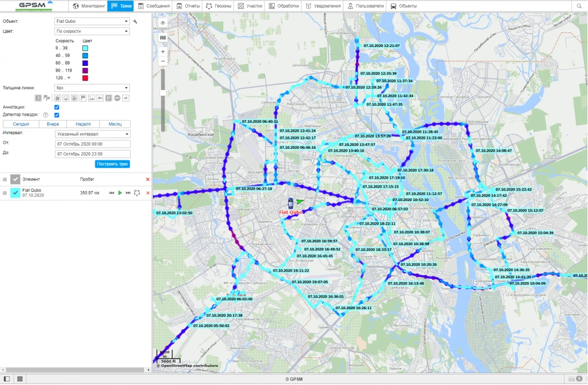The height and width of the screenshot is (385, 588).
Task: Open the Объект dropdown showing Fiat Qubo
Action: point(92,22)
